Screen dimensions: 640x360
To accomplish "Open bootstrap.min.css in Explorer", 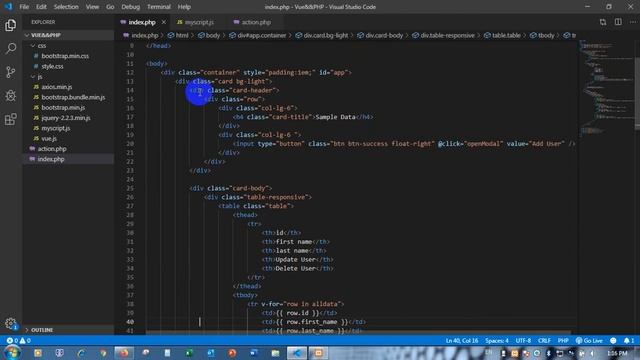I will (65, 56).
